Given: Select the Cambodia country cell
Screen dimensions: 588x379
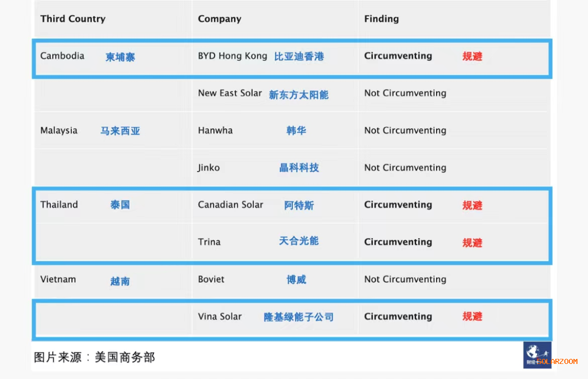Looking at the screenshot, I should pos(62,56).
